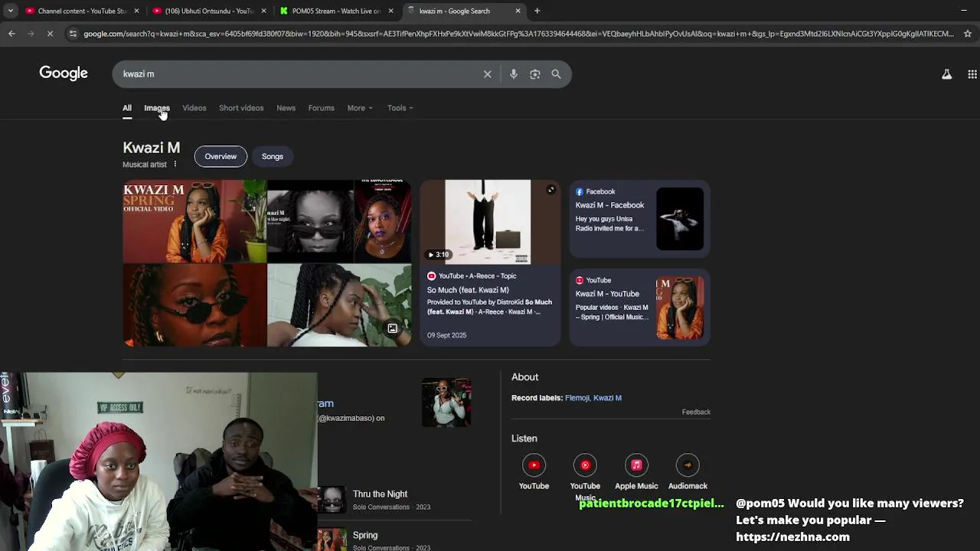Image resolution: width=980 pixels, height=551 pixels.
Task: Go back with the browser back arrow
Action: pyautogui.click(x=11, y=34)
